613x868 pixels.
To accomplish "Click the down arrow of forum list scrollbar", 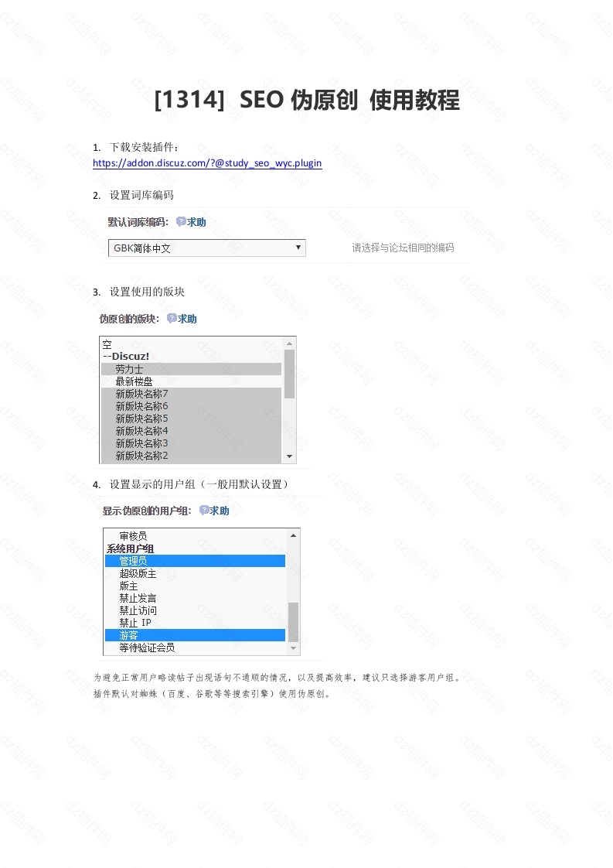I will [x=290, y=457].
